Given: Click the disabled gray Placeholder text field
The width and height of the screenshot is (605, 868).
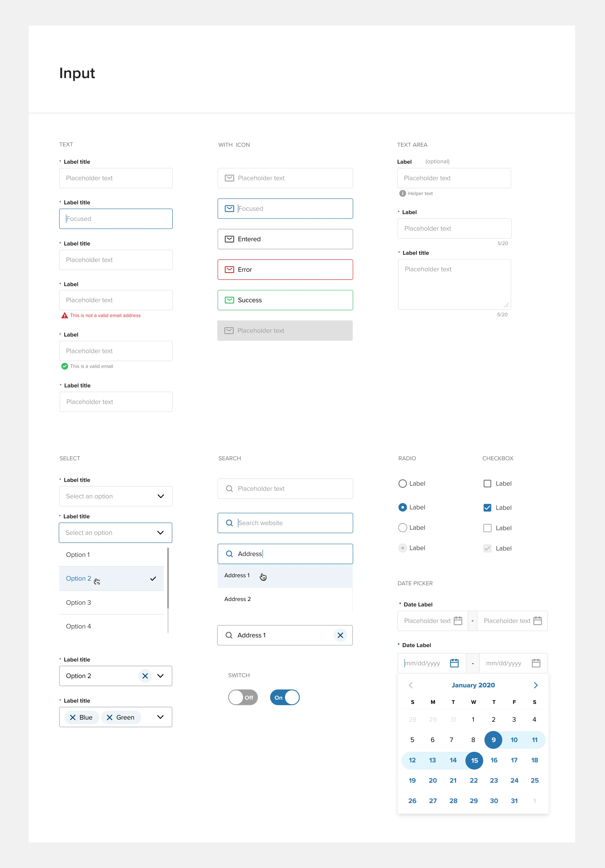Looking at the screenshot, I should click(285, 331).
